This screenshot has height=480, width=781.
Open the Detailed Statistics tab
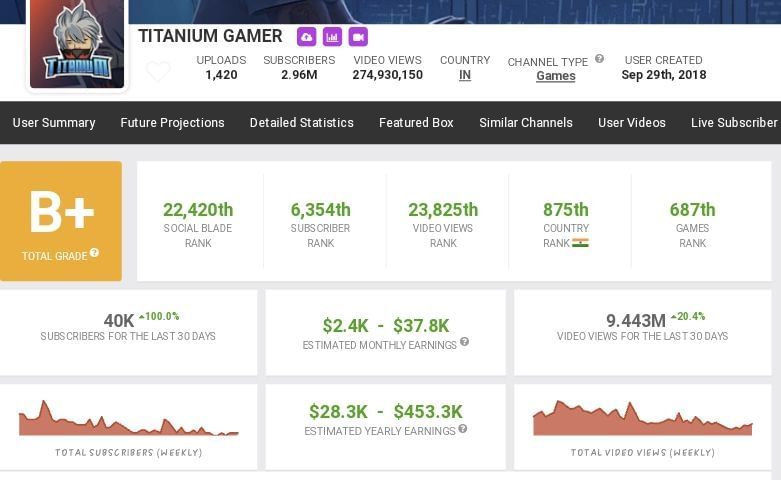(301, 122)
